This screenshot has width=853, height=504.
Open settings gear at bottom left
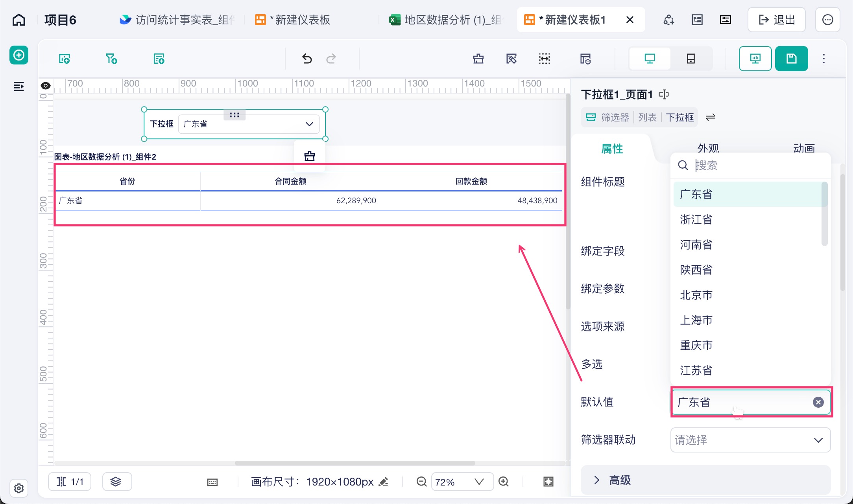(19, 488)
